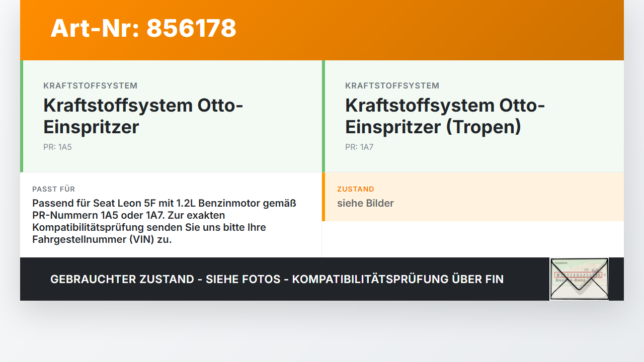Click the green accent bar of 1A5 card
Viewport: 644px width, 362px height.
click(x=22, y=116)
